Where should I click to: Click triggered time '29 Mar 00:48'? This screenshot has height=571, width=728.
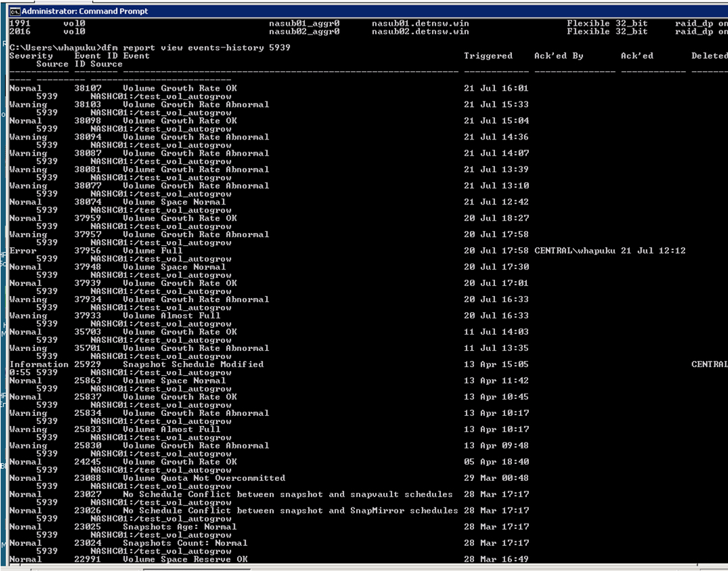496,478
